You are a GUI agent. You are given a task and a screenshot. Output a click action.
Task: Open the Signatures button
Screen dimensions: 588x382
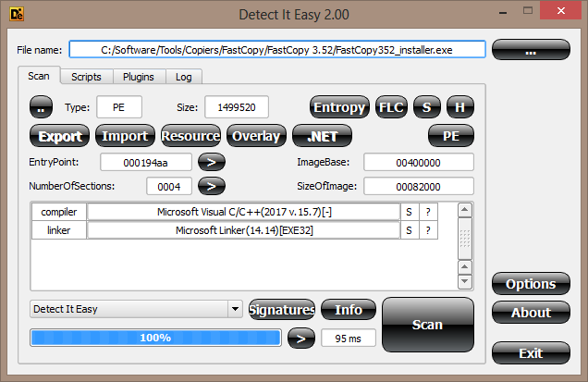pos(282,310)
